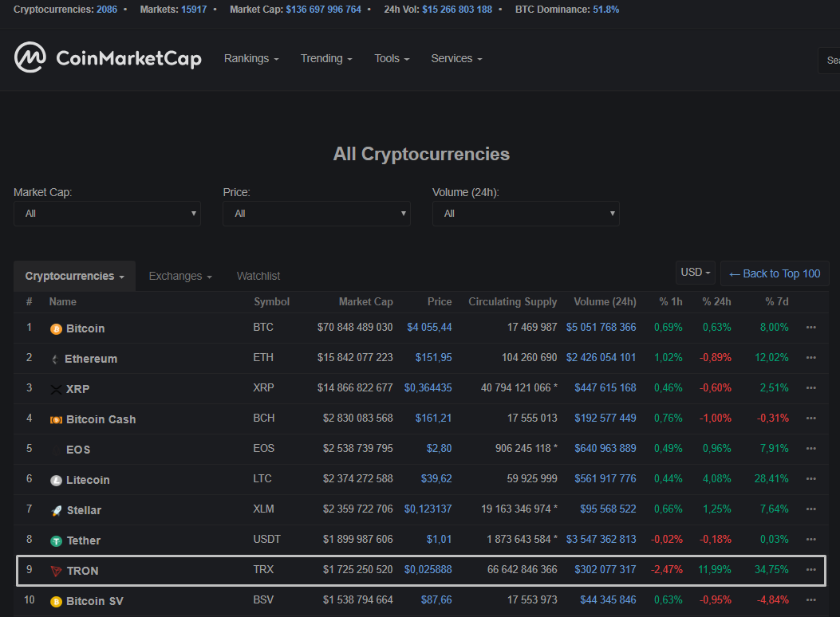Select the XRP coin logo
Screen dimensions: 840x617
point(54,389)
